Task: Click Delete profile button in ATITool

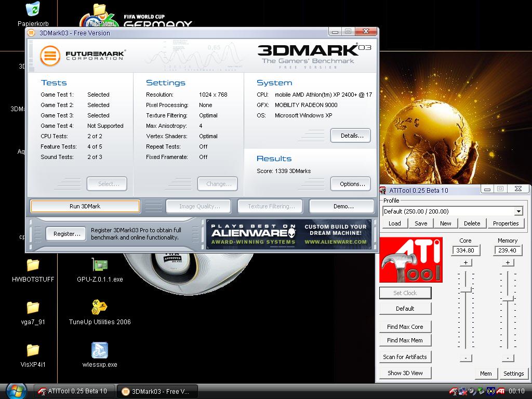Action: click(472, 223)
